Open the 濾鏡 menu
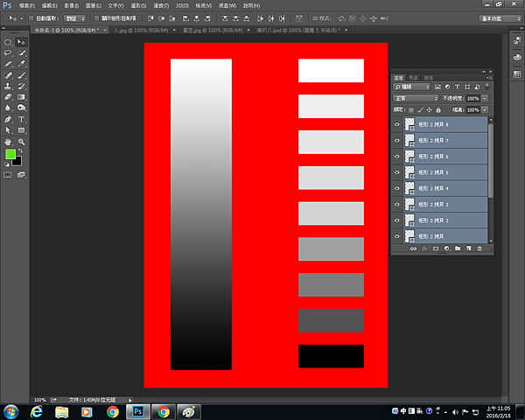The height and width of the screenshot is (420, 525). click(161, 5)
